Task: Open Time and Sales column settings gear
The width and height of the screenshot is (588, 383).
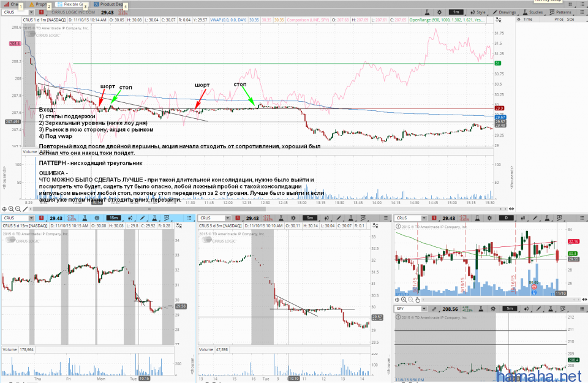Action: (519, 19)
